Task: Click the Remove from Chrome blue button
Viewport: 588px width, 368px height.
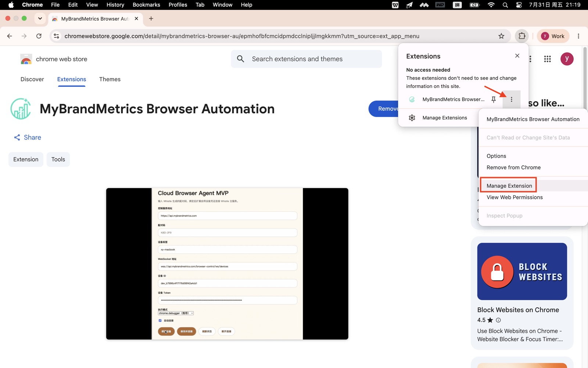Action: pos(384,109)
